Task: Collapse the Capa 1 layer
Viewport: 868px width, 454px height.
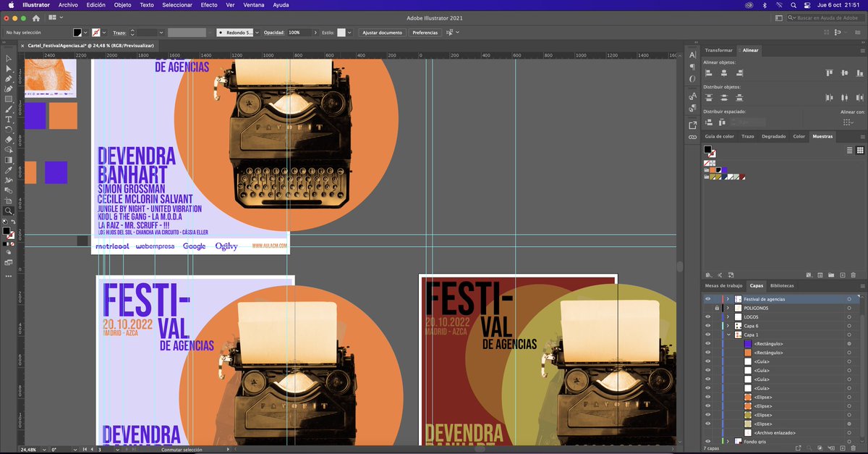Action: [728, 335]
